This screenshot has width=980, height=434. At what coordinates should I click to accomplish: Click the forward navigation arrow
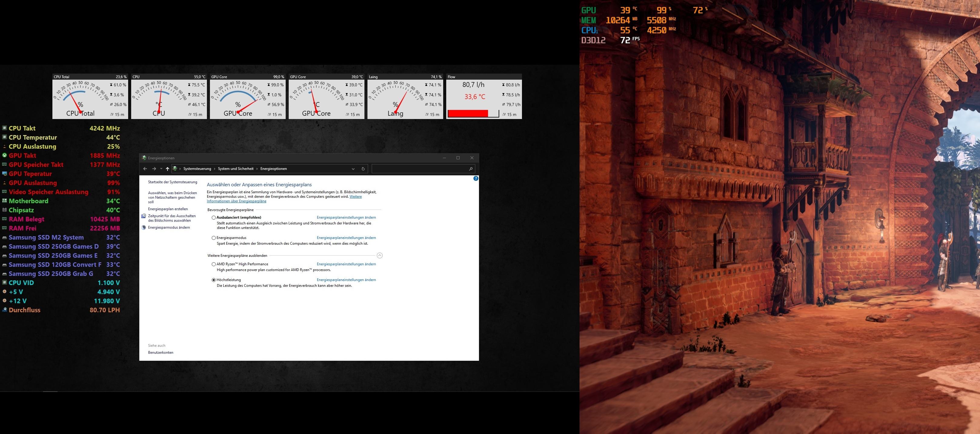[154, 169]
